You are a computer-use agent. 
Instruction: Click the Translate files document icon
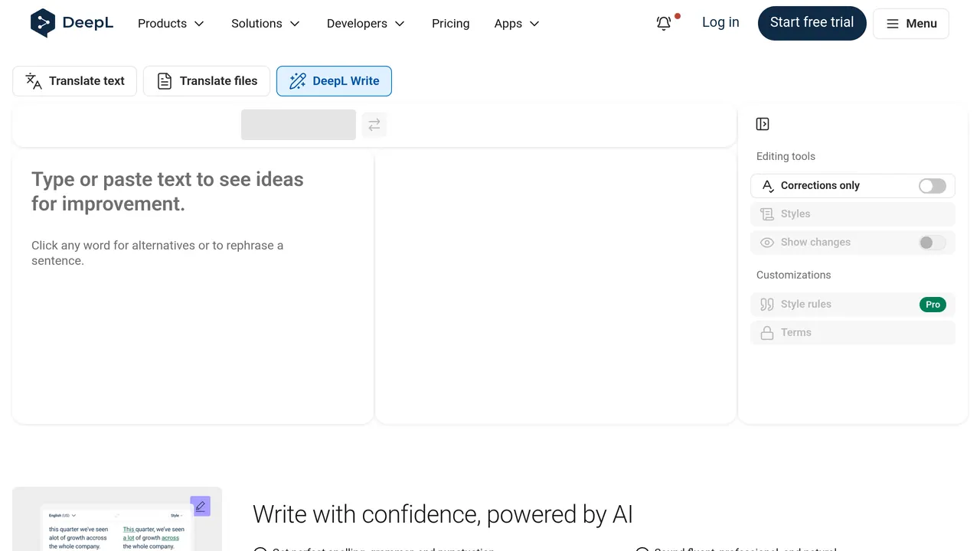coord(165,81)
